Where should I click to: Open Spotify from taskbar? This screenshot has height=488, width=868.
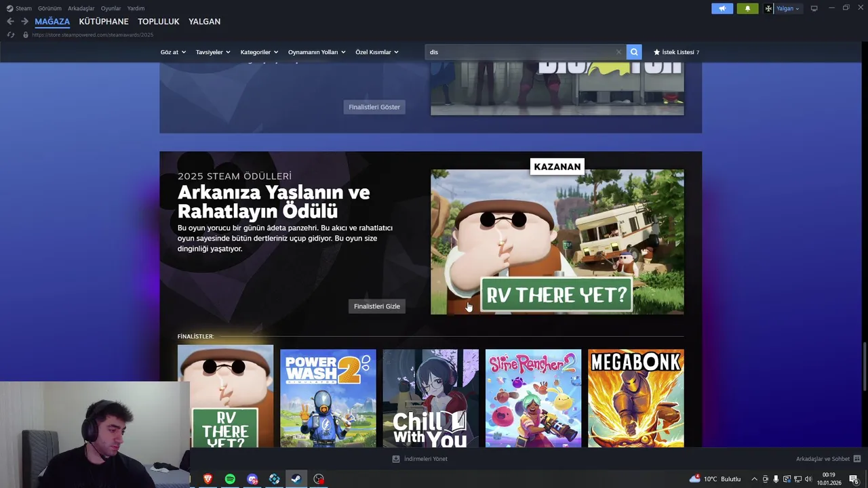click(x=230, y=479)
